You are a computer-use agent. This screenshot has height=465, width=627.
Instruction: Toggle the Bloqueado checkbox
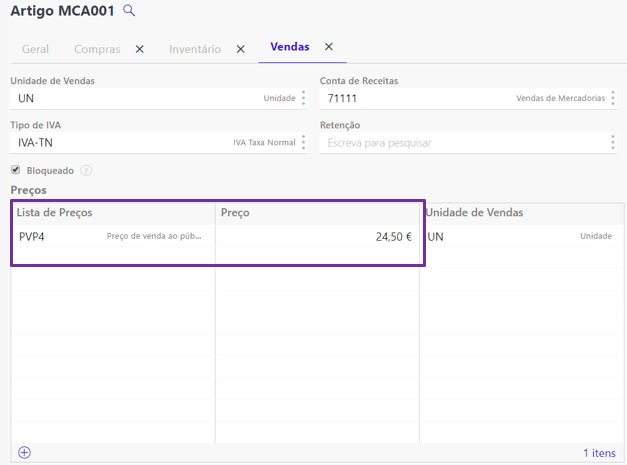point(15,170)
